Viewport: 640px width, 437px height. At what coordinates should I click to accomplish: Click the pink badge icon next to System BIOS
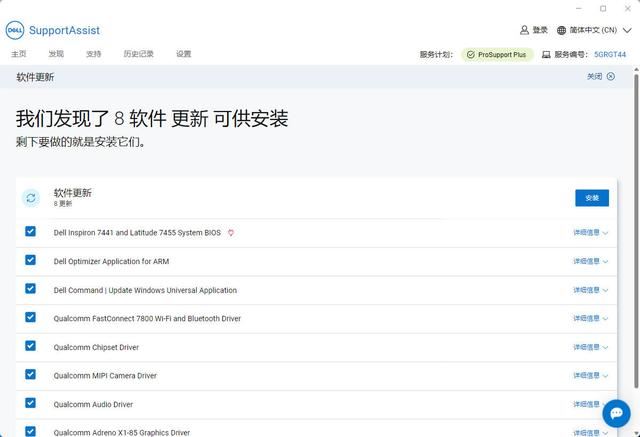231,233
